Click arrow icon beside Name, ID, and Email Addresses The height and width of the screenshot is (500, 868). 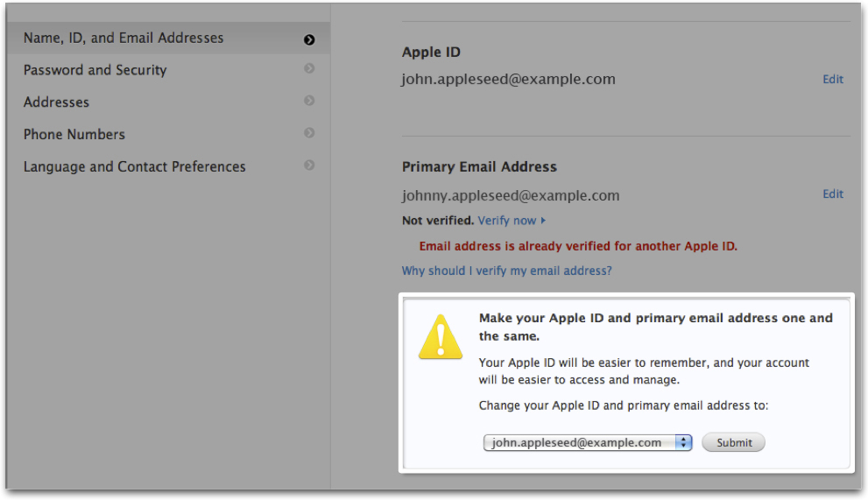point(309,40)
